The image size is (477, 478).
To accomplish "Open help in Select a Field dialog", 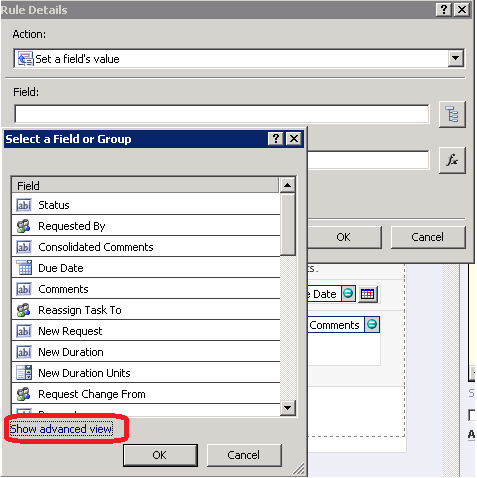I will (276, 139).
